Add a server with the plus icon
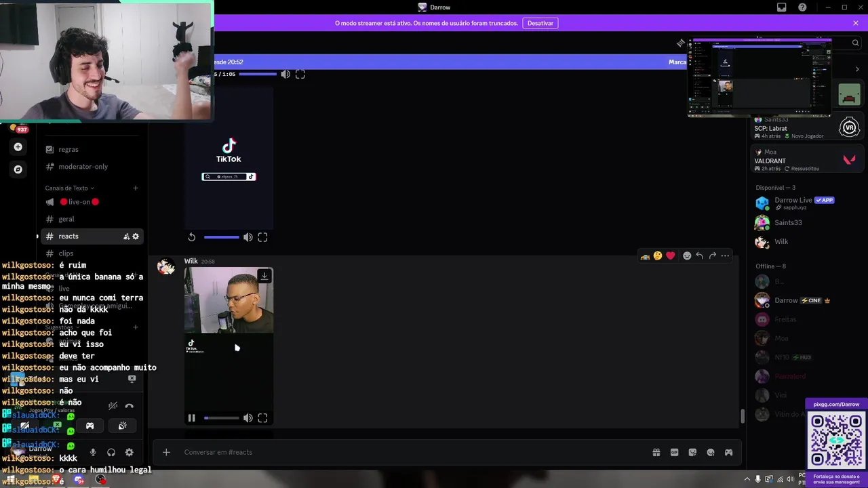The height and width of the screenshot is (488, 868). [18, 147]
